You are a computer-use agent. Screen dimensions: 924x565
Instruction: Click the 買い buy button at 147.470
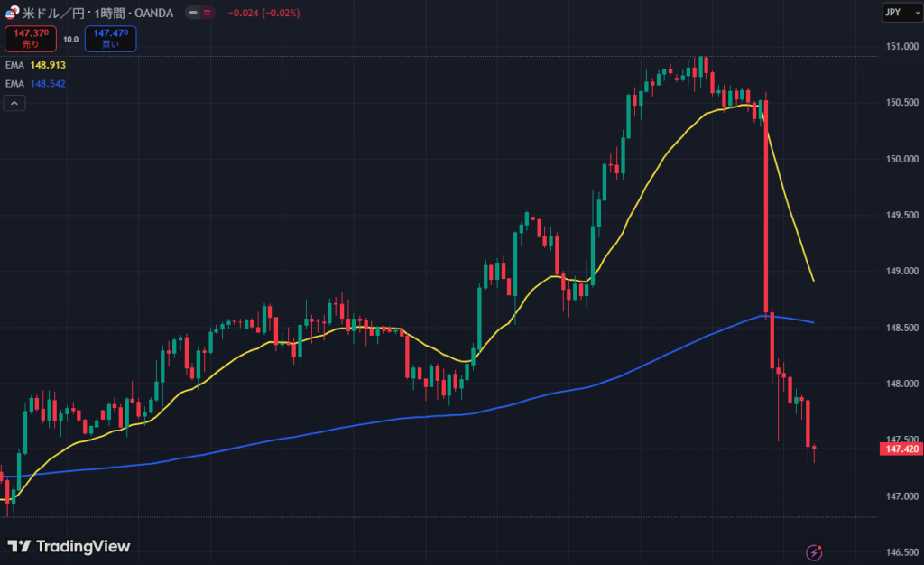(x=110, y=38)
